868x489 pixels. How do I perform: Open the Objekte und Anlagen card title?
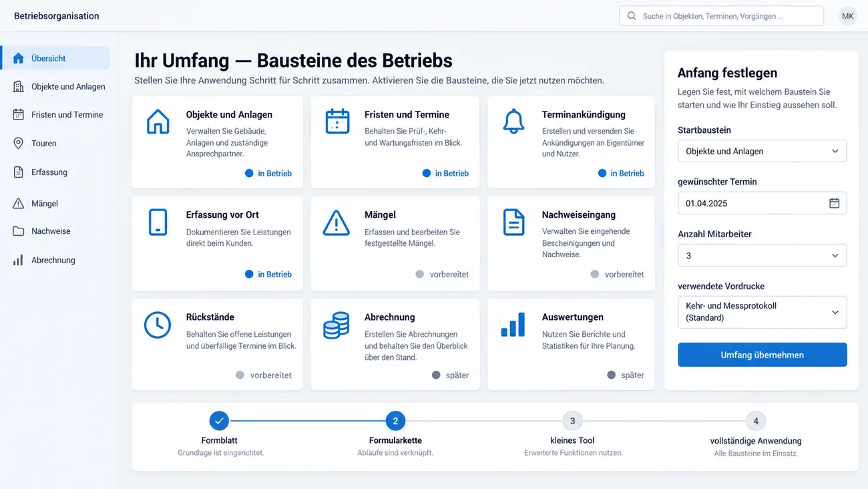pos(229,114)
